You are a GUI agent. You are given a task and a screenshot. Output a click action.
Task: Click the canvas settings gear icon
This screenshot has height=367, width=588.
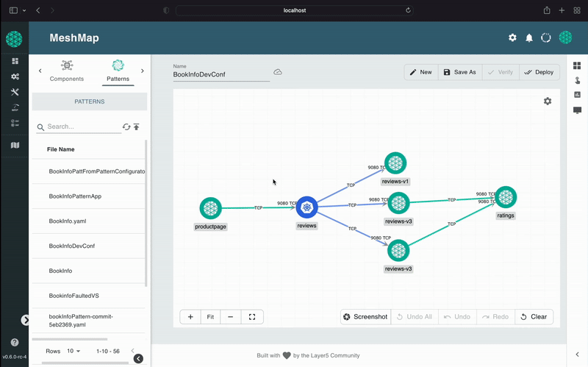coord(548,101)
